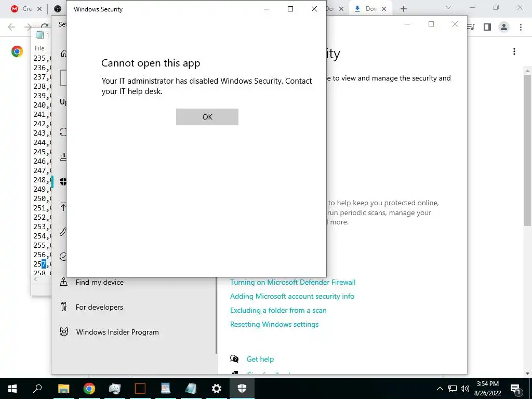
Task: Open Notepad File menu
Action: [39, 48]
